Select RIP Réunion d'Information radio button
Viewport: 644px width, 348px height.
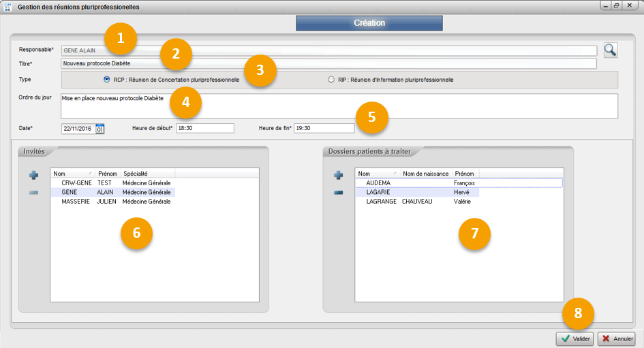tap(331, 80)
